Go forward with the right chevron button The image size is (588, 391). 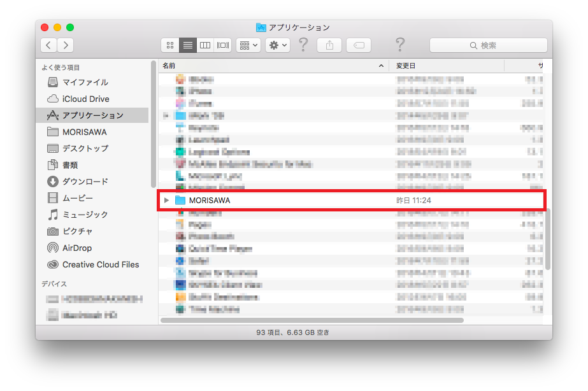(x=66, y=45)
